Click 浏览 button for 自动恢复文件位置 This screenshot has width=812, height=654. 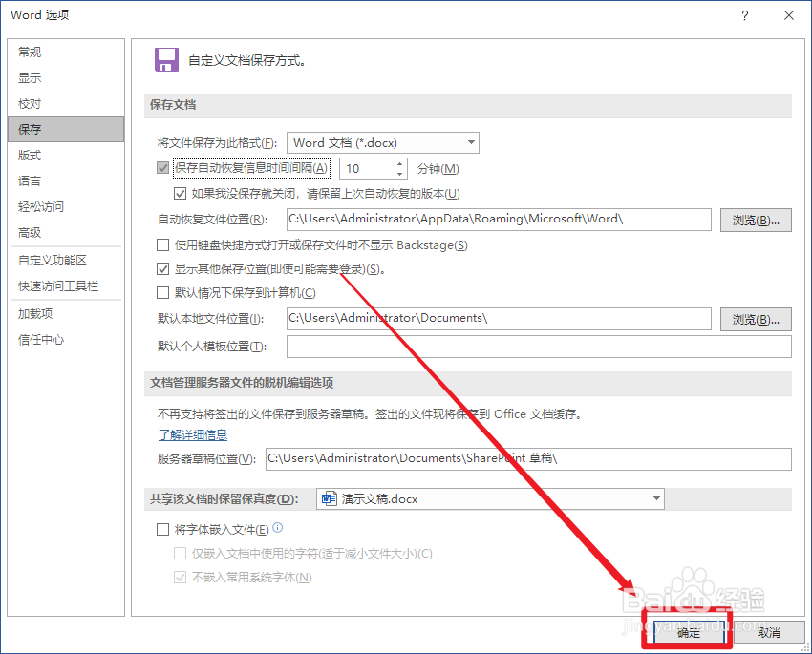(756, 221)
